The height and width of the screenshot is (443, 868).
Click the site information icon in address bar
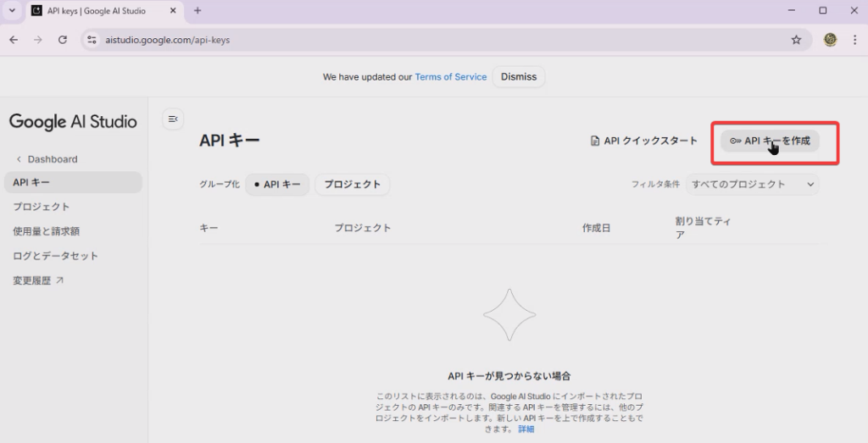pos(92,40)
